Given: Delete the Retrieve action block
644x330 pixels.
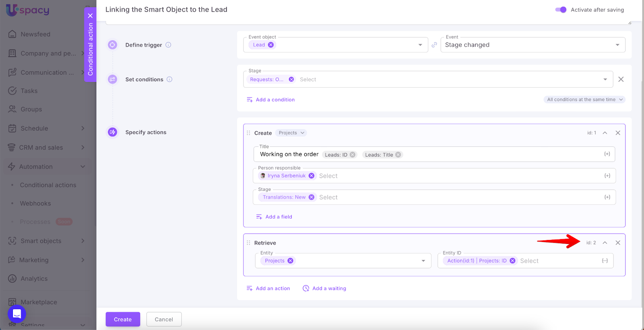Looking at the screenshot, I should pos(618,243).
